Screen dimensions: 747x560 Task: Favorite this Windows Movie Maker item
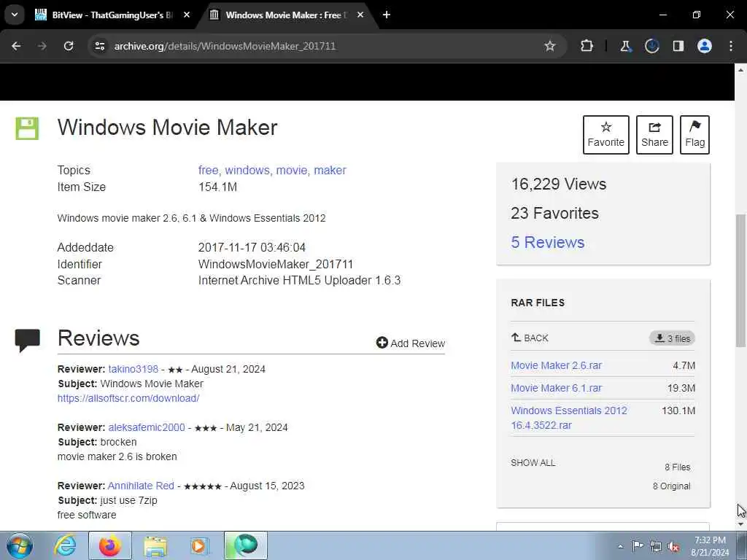(606, 135)
